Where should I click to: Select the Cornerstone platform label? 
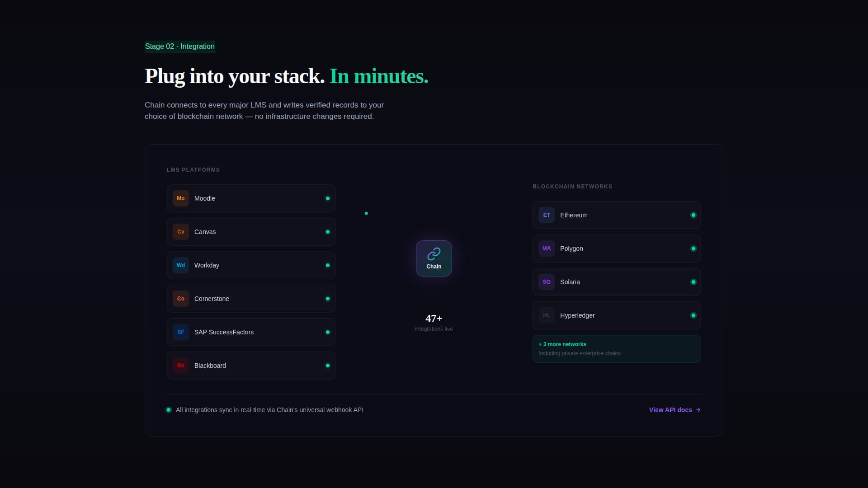click(212, 299)
